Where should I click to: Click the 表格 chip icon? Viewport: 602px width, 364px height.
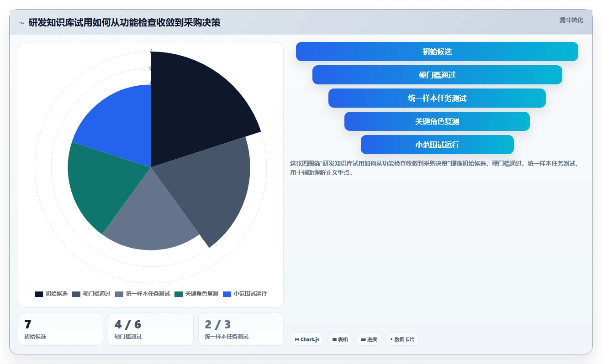click(x=334, y=340)
